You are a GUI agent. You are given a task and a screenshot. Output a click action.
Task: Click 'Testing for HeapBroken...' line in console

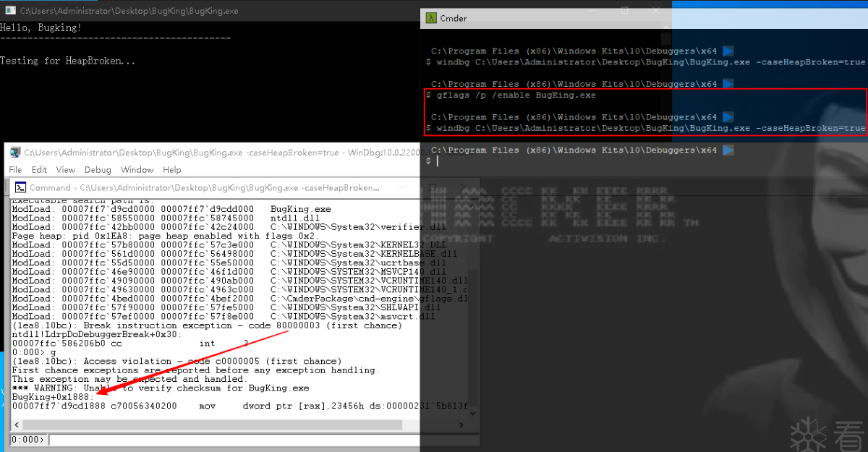pyautogui.click(x=67, y=61)
